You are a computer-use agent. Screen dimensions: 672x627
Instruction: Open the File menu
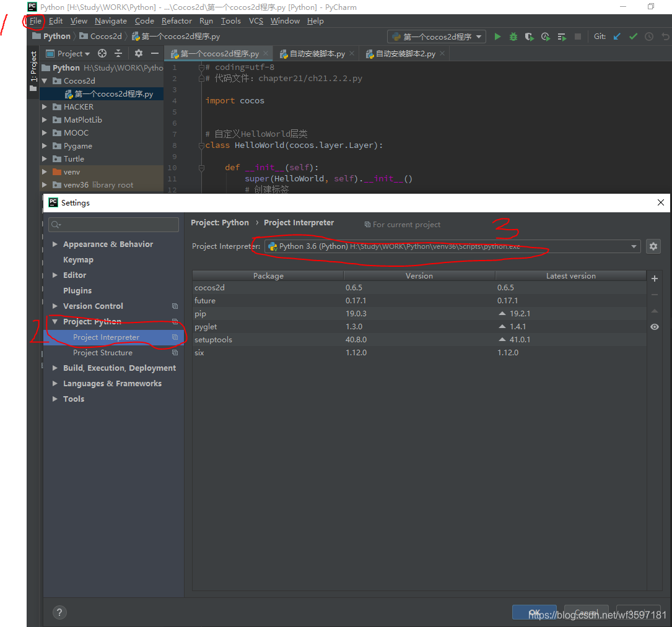tap(35, 21)
